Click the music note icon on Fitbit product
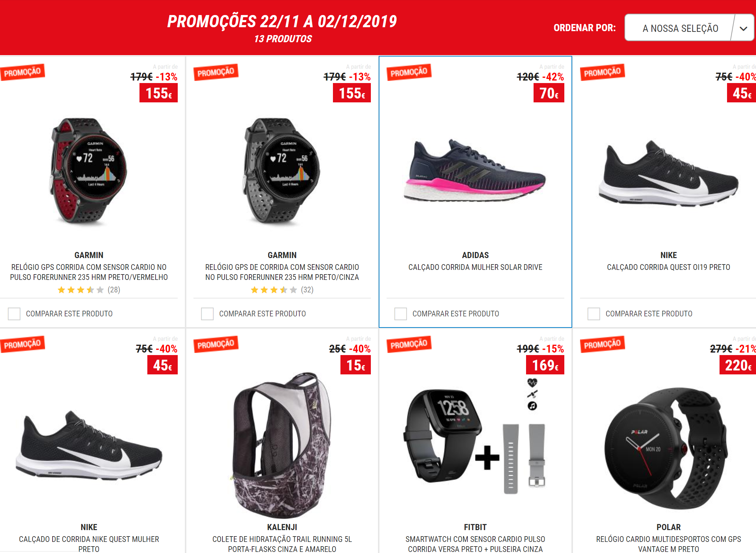The width and height of the screenshot is (756, 553). pos(532,406)
